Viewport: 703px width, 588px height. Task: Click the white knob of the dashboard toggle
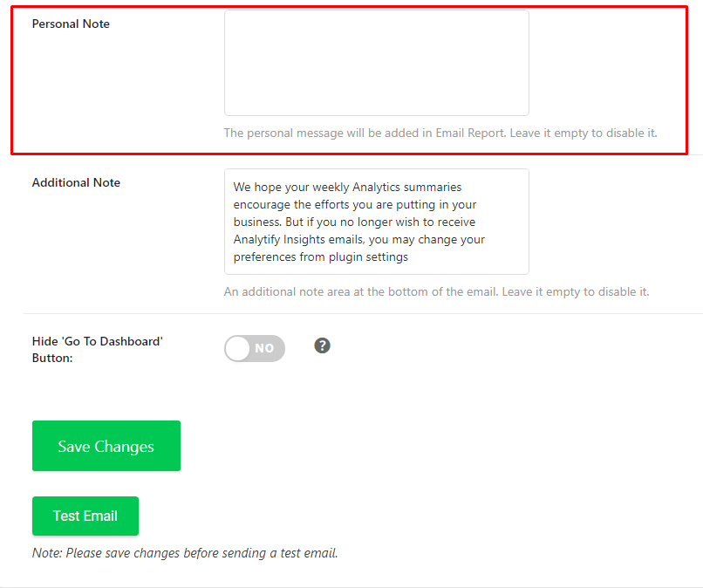point(237,348)
